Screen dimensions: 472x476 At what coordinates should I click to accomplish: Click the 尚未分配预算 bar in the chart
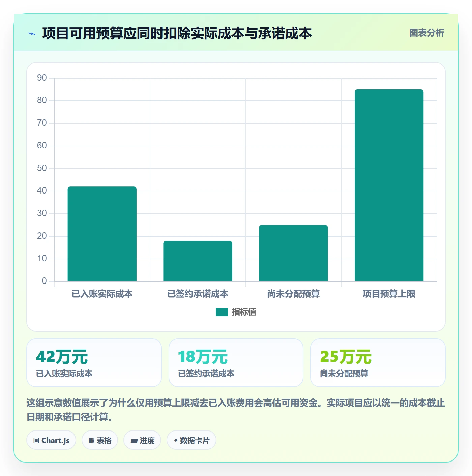[x=293, y=253]
